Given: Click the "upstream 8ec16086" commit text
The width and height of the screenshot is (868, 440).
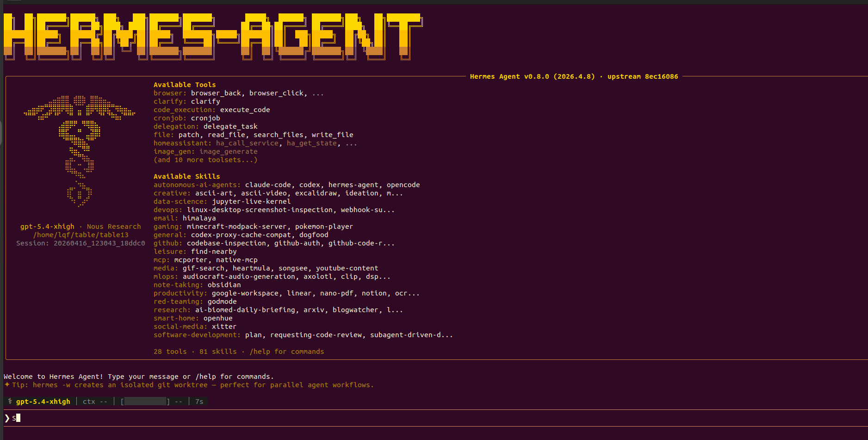Looking at the screenshot, I should 643,76.
